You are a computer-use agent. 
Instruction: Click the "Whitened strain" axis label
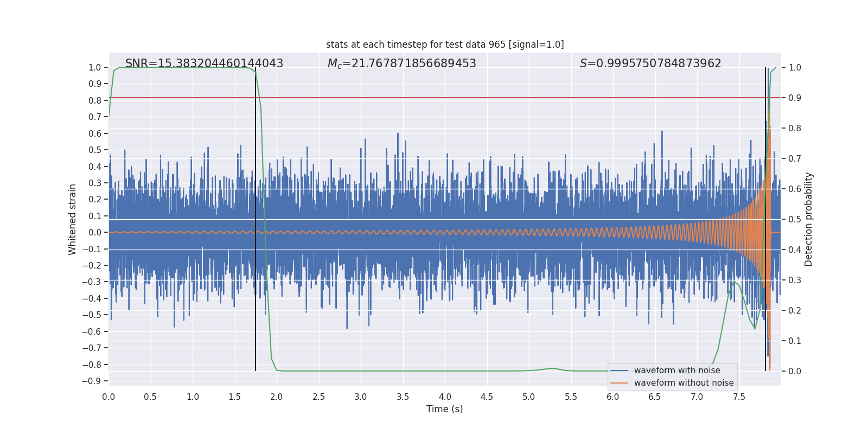pyautogui.click(x=72, y=219)
